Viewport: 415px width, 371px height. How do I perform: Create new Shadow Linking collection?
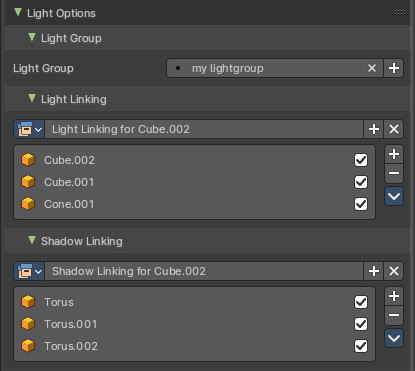click(374, 271)
